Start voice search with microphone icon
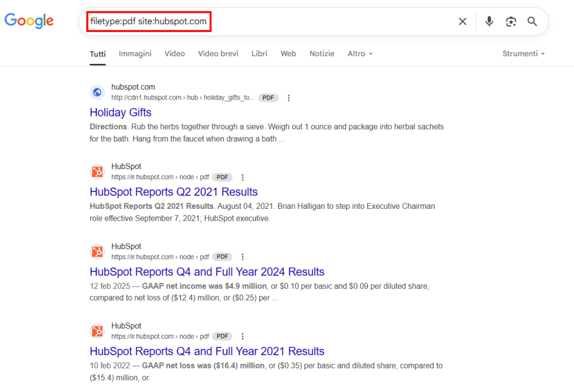The height and width of the screenshot is (392, 574). [x=489, y=22]
